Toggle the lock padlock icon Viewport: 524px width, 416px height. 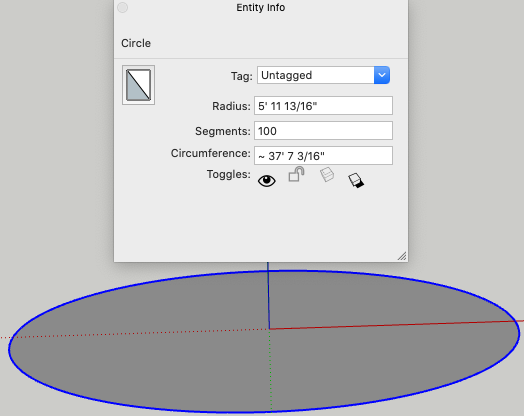coord(296,174)
